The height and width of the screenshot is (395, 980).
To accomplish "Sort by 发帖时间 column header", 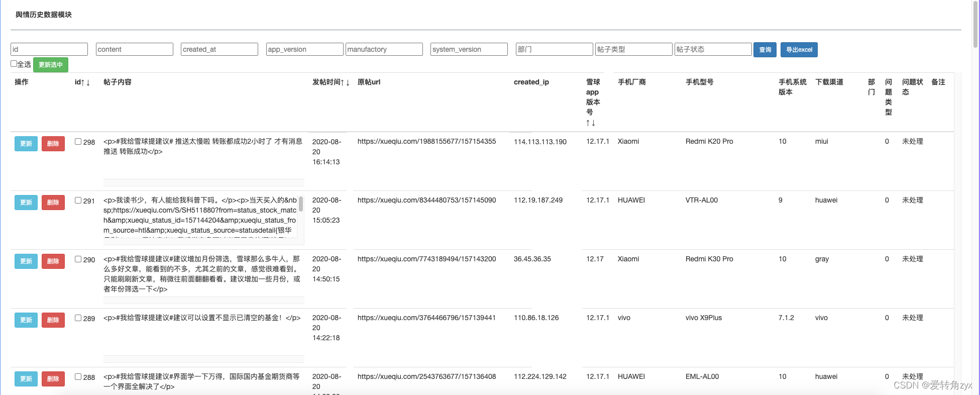I will 331,82.
